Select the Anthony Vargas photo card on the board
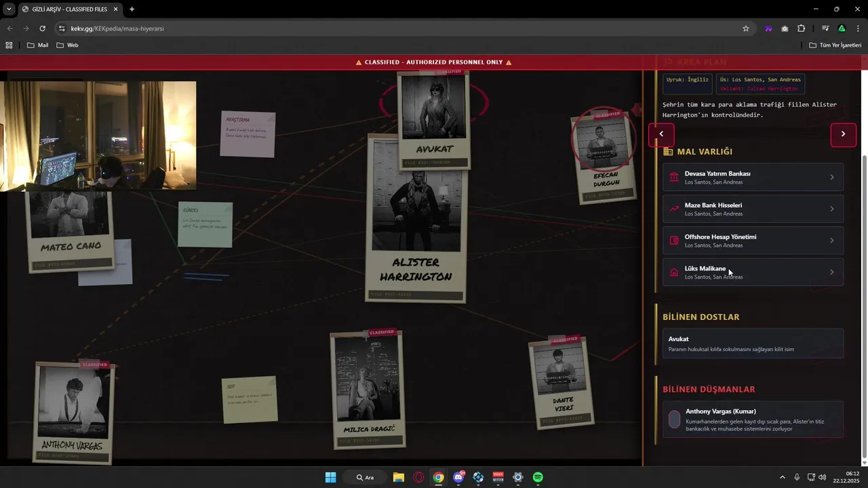The width and height of the screenshot is (868, 488). point(73,412)
